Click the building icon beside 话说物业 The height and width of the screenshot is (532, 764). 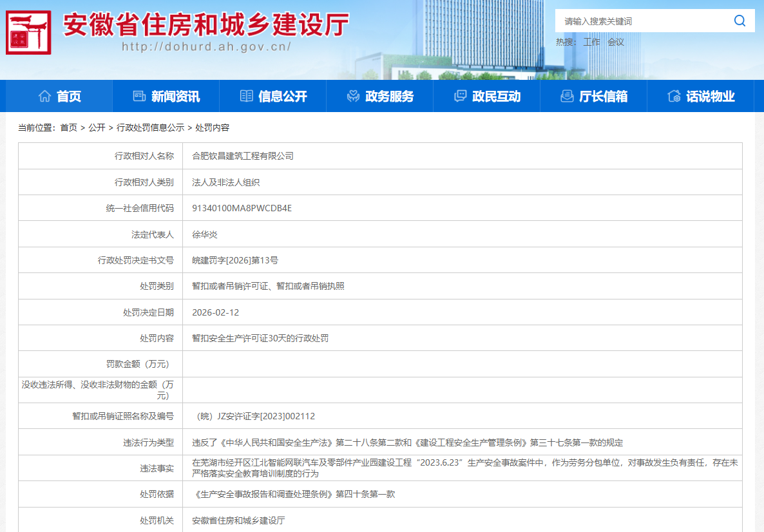(674, 96)
